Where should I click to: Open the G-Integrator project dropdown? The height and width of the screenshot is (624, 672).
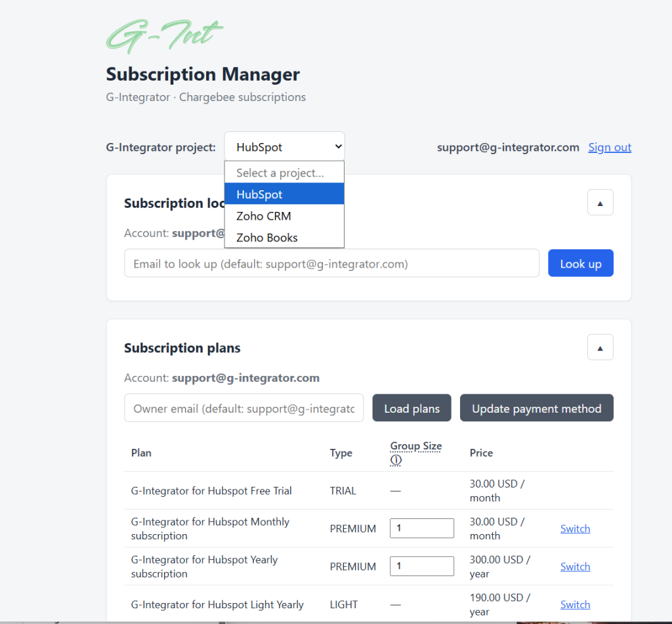(285, 146)
